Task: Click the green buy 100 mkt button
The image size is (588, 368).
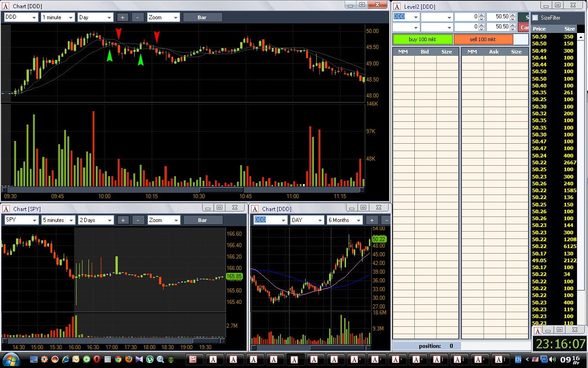Action: click(x=423, y=39)
